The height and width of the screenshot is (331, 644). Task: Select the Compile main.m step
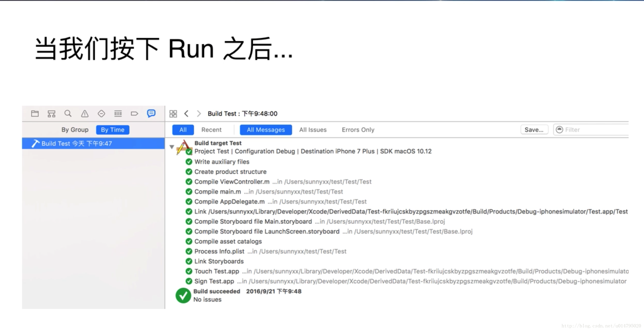point(268,192)
